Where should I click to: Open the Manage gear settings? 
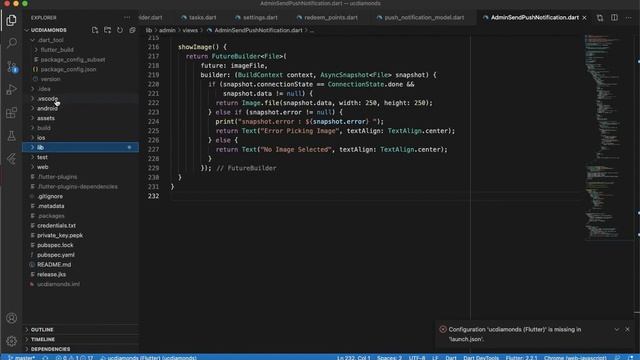pyautogui.click(x=11, y=341)
